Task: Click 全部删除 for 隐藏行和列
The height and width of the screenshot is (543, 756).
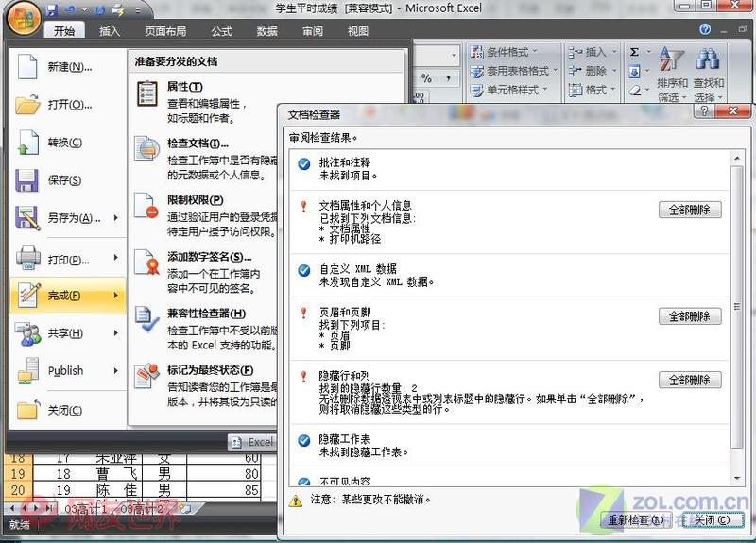Action: [x=690, y=380]
